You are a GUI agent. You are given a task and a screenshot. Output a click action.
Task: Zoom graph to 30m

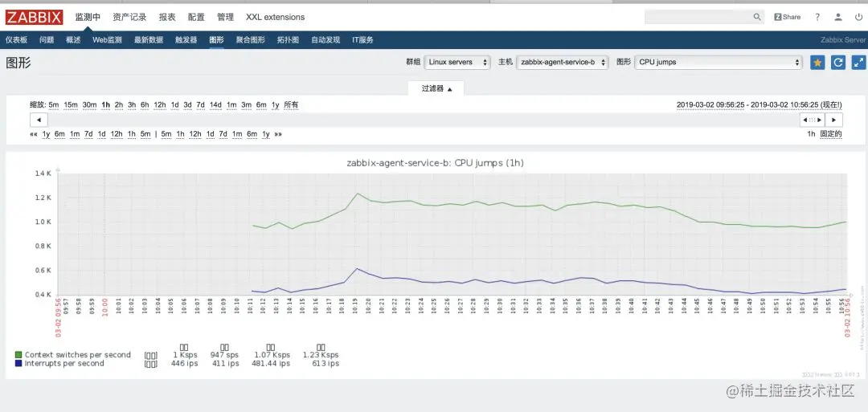(x=90, y=105)
